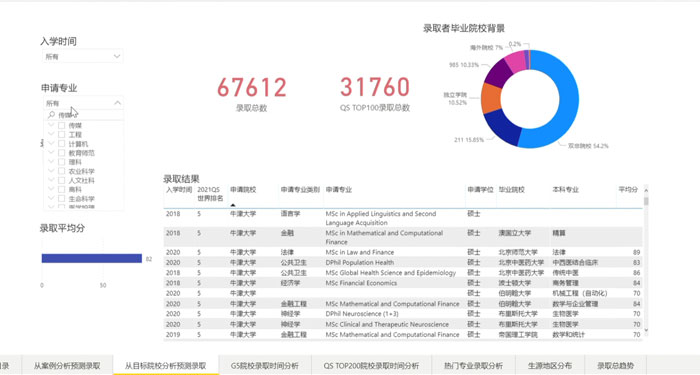This screenshot has width=700, height=375.
Task: Click the blue bar in 录取平均分 chart
Action: click(92, 258)
